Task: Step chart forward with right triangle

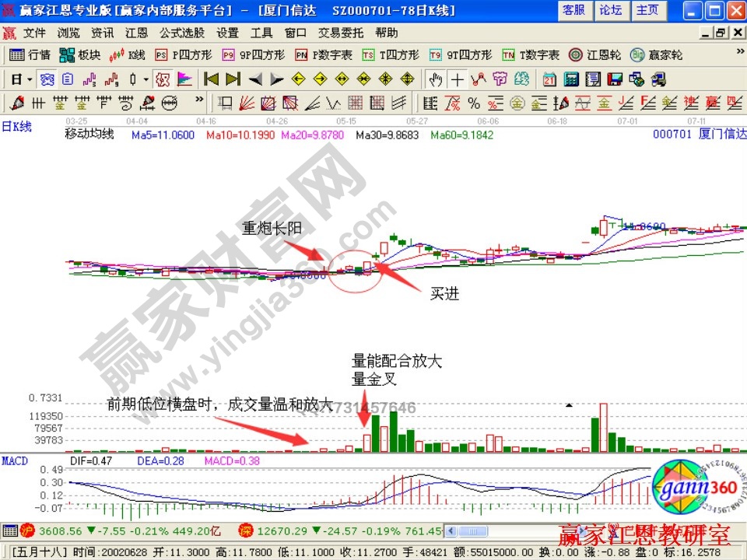Action: (277, 79)
